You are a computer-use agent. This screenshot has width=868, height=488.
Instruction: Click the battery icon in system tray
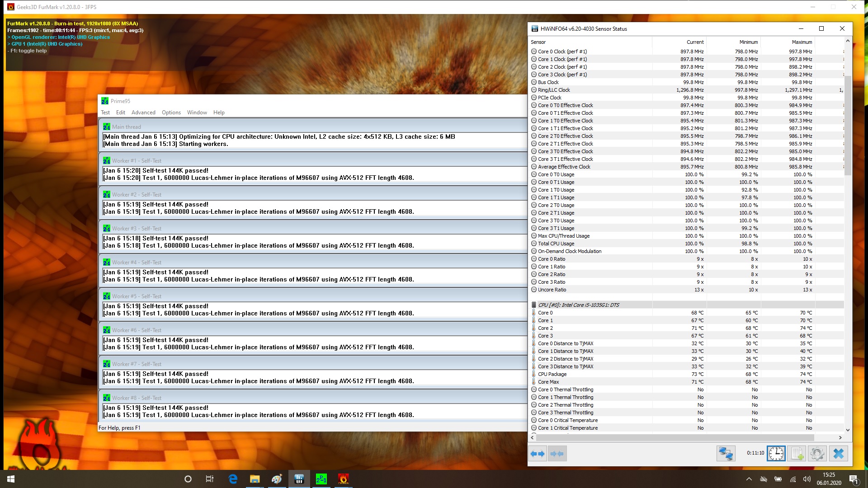click(778, 479)
